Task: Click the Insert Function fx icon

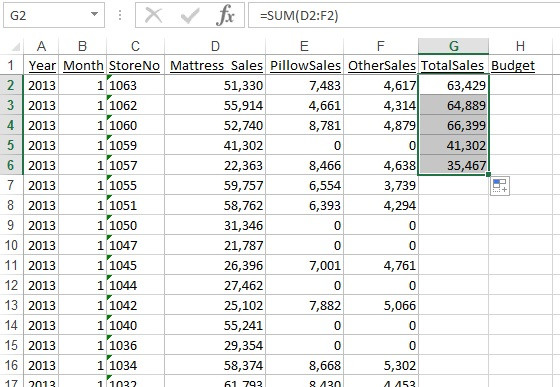Action: 225,16
